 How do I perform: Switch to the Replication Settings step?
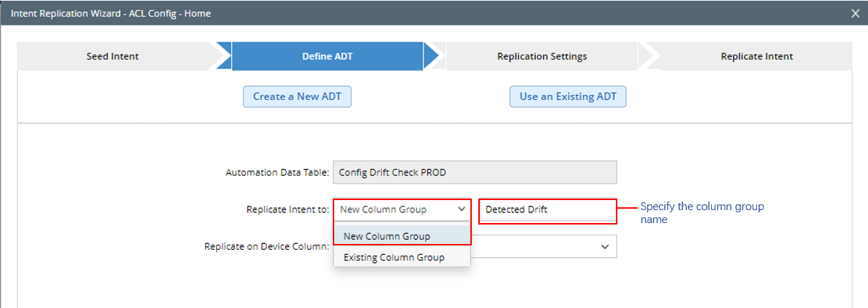point(542,56)
